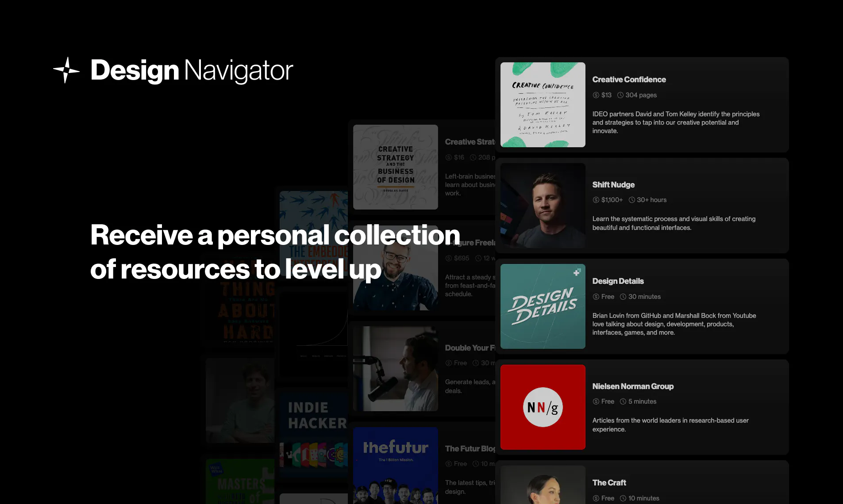The image size is (843, 504).
Task: Open The Craft portrait thumbnail
Action: [543, 485]
